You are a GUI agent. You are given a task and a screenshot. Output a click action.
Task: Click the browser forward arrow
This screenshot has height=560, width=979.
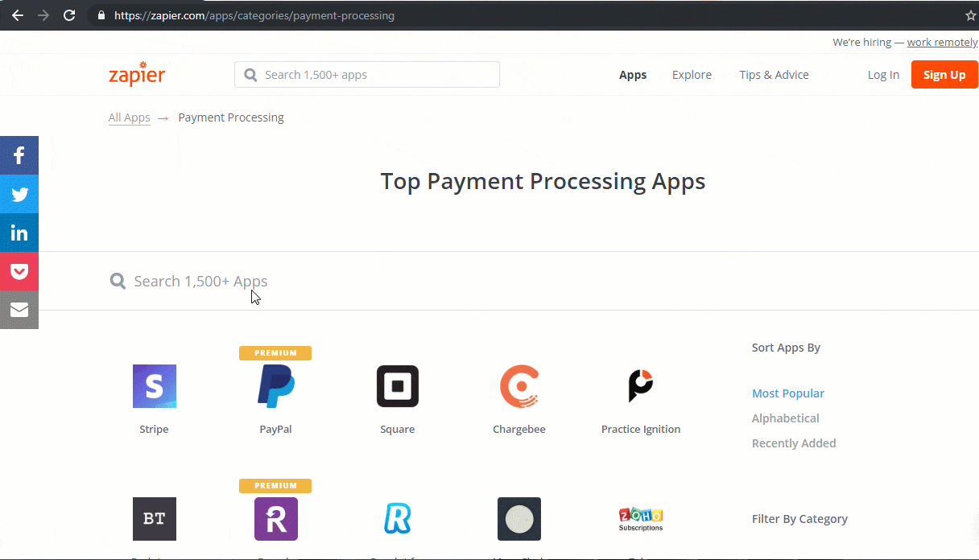(43, 15)
